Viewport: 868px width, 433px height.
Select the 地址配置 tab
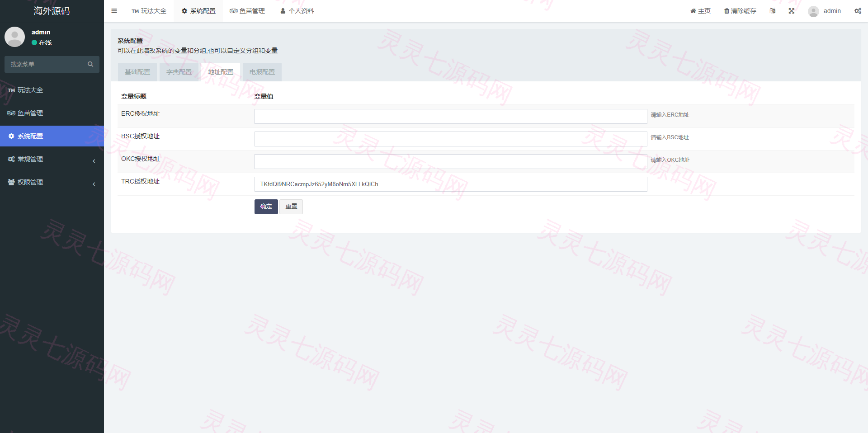221,72
